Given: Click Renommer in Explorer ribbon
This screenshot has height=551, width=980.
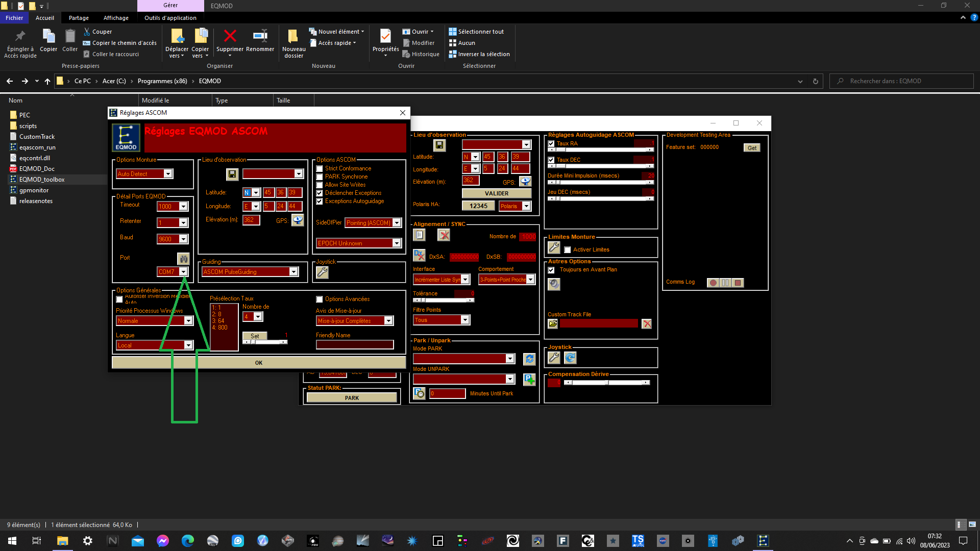Looking at the screenshot, I should point(260,40).
